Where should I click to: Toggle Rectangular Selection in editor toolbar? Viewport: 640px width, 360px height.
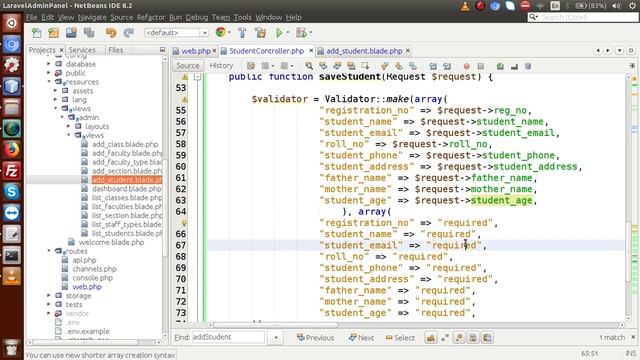pyautogui.click(x=365, y=66)
